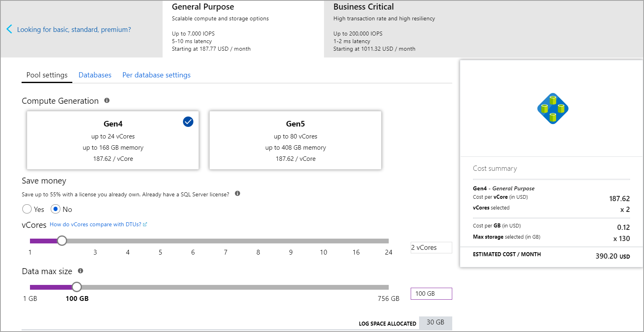The height and width of the screenshot is (332, 644).
Task: Click the Compute Generation info icon
Action: [x=107, y=101]
